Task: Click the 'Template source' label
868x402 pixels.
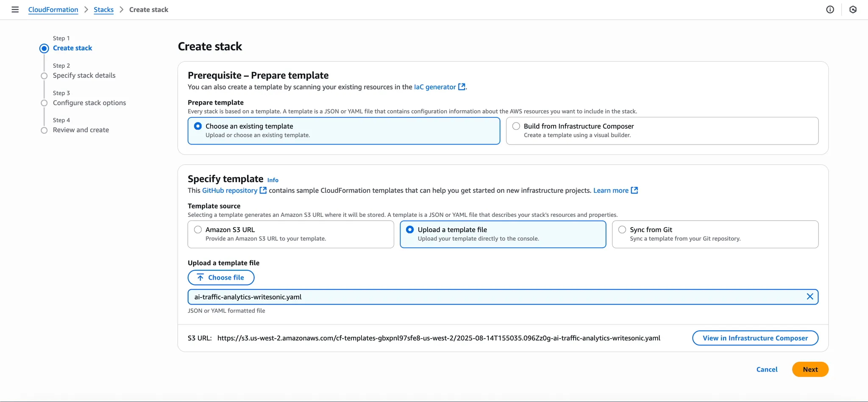Action: pos(214,206)
